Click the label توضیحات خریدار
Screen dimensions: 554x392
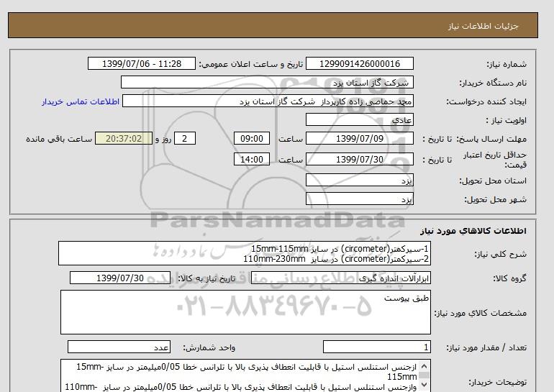point(497,382)
